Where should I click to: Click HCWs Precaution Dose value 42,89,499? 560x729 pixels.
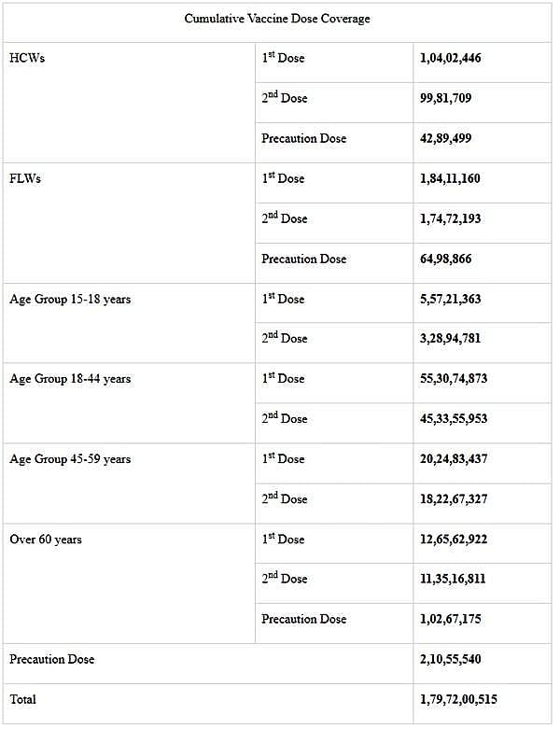446,138
